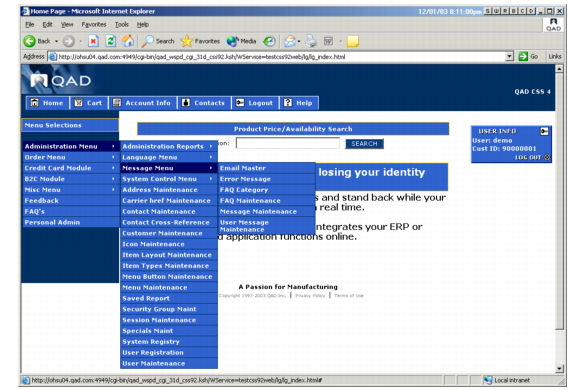Screen dimensions: 585x390
Task: Click the LOG OUT circle icon
Action: point(547,157)
